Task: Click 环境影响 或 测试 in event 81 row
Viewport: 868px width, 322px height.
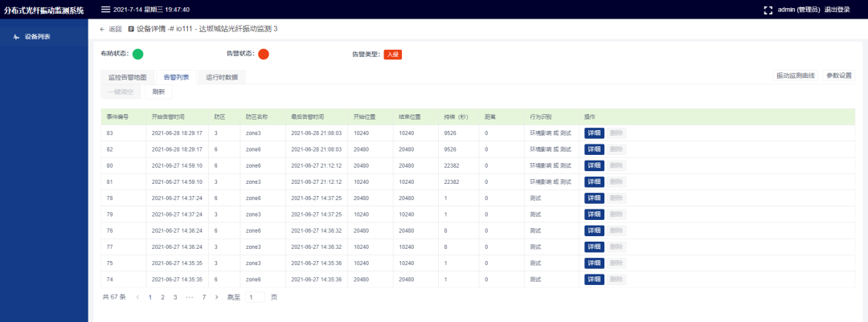Action: [x=551, y=181]
